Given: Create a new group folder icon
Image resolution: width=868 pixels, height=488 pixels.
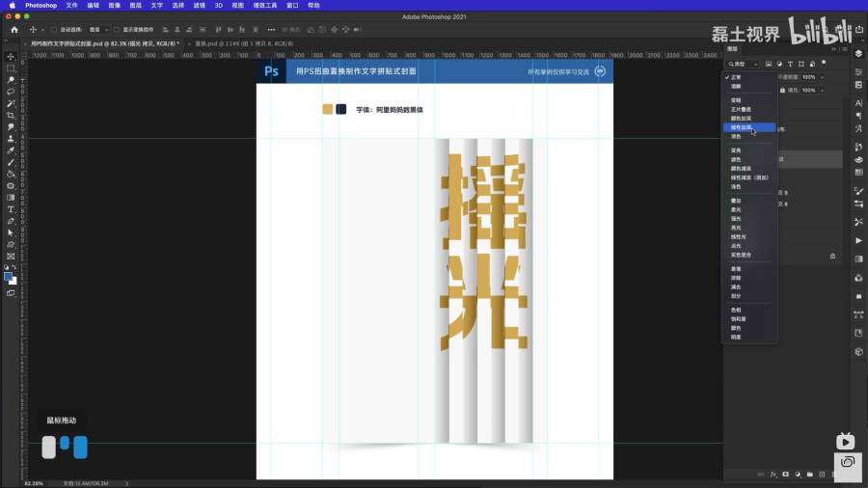Looking at the screenshot, I should tap(810, 474).
